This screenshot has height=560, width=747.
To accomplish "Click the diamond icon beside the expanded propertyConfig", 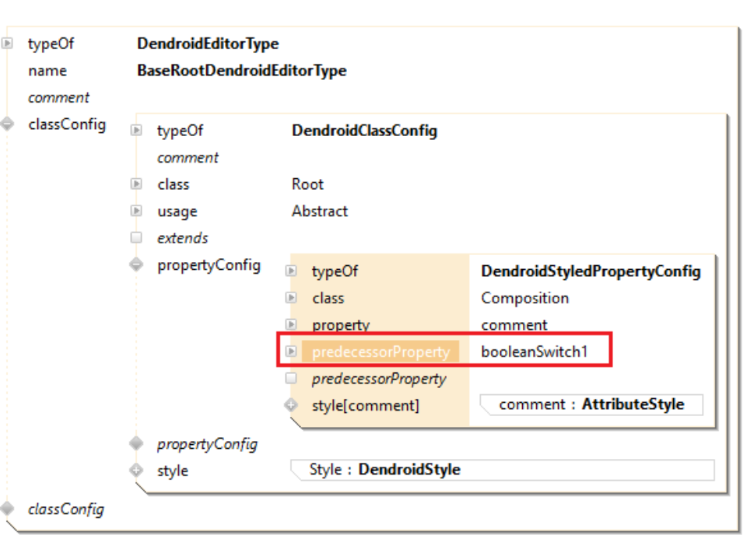I will coord(136,264).
